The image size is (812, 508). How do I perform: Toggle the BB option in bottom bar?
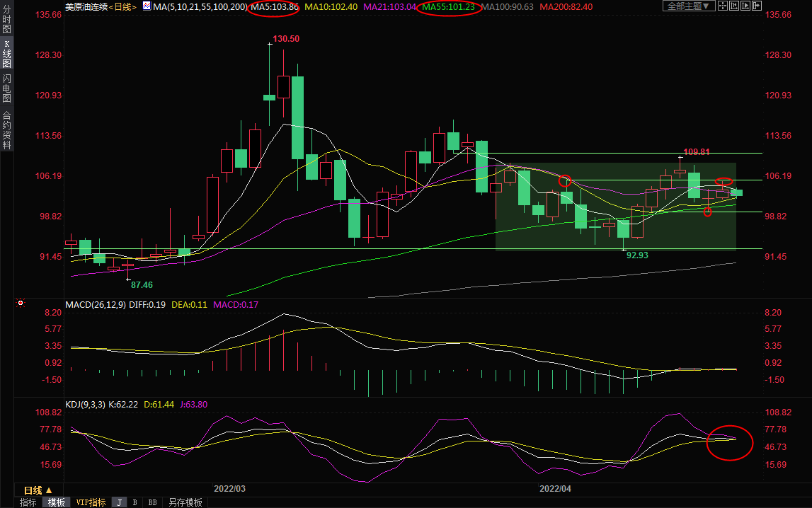pyautogui.click(x=151, y=502)
